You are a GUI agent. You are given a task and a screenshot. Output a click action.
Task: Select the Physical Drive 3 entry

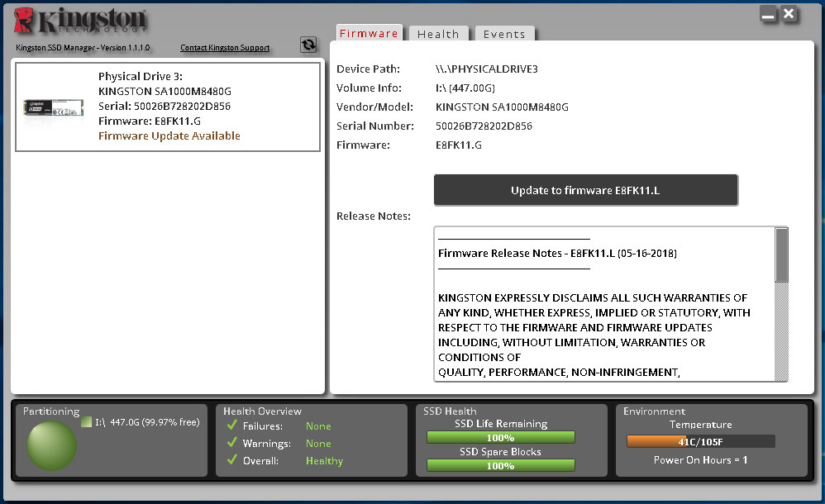coord(168,107)
